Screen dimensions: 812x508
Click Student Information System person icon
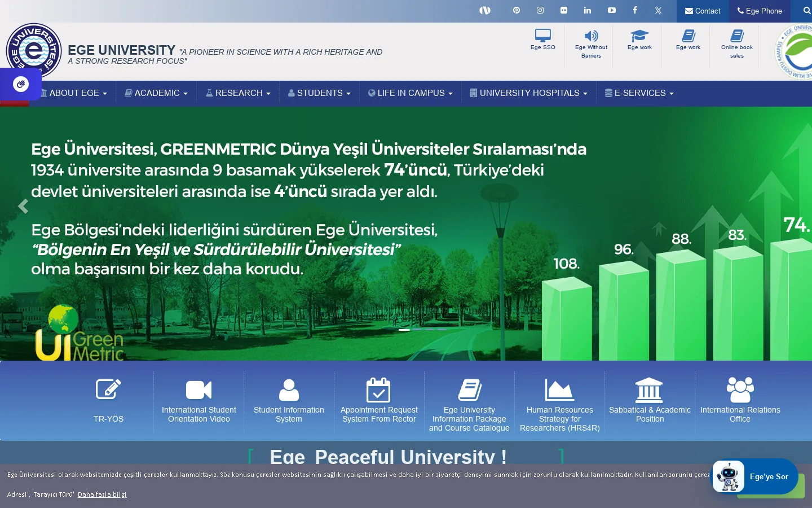(x=289, y=390)
